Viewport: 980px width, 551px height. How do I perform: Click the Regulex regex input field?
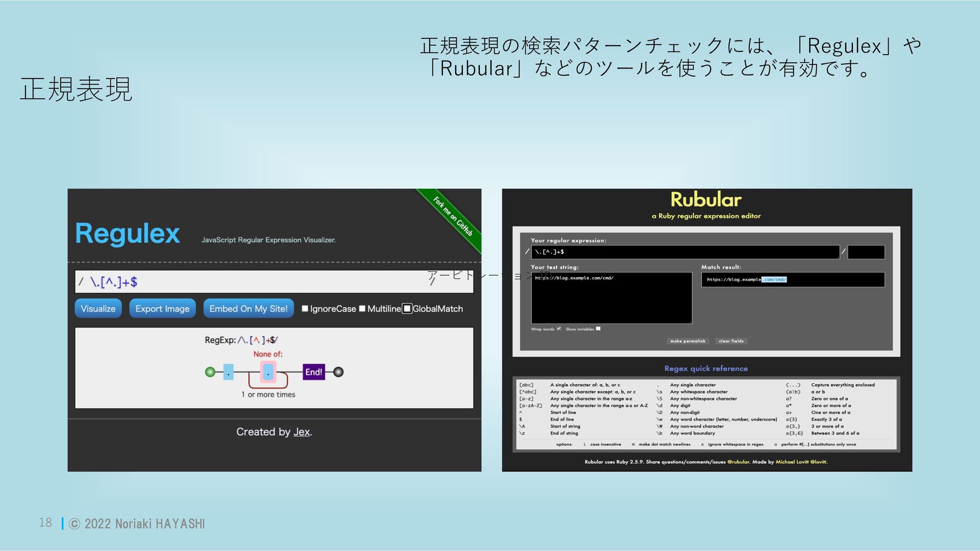tap(255, 282)
